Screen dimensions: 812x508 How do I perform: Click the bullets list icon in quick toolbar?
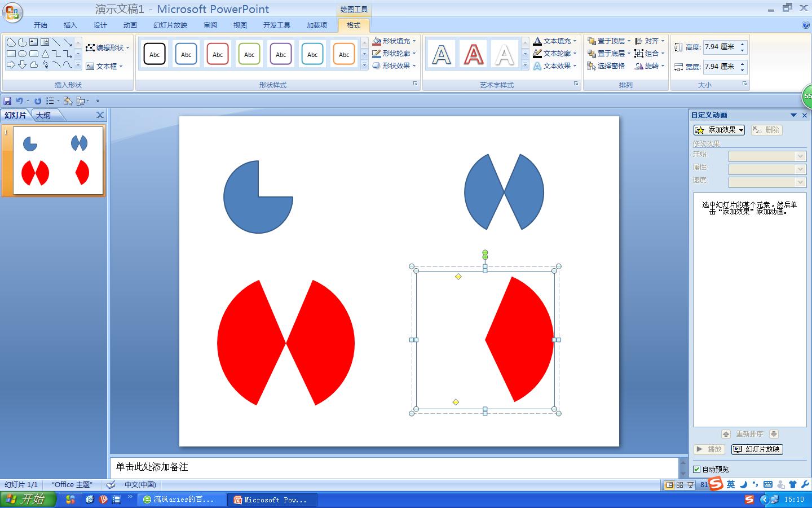pyautogui.click(x=50, y=100)
